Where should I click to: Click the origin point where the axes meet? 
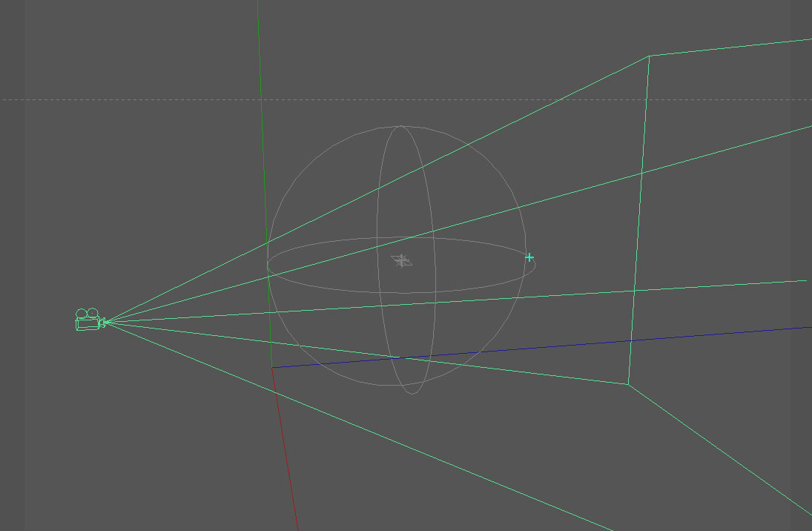272,367
